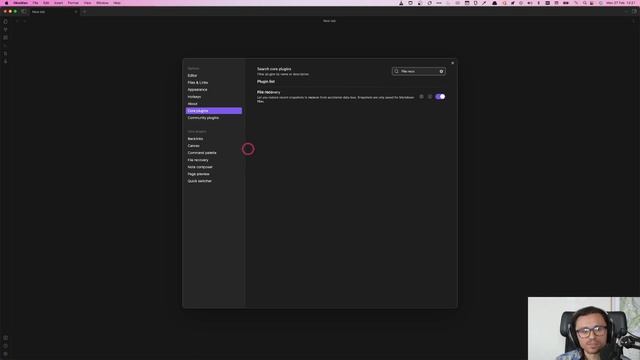Image resolution: width=640 pixels, height=360 pixels.
Task: Select Core plugins section
Action: [x=213, y=111]
